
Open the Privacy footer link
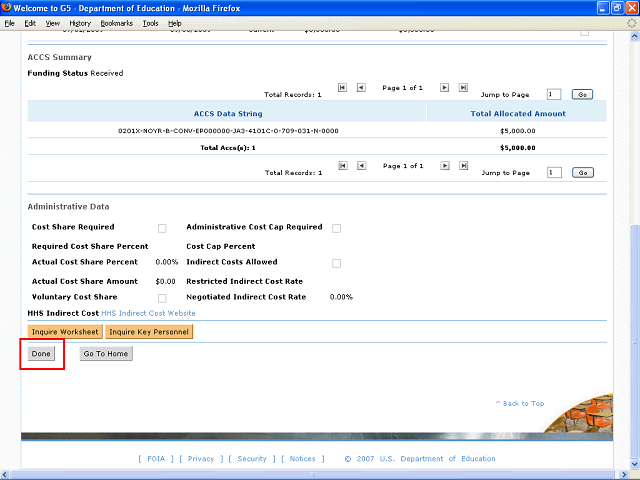(x=201, y=459)
